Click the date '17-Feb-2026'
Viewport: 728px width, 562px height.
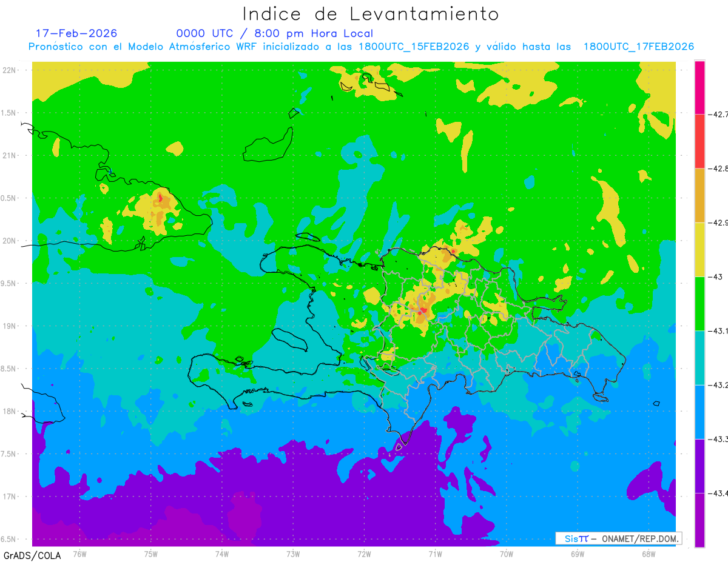[76, 33]
